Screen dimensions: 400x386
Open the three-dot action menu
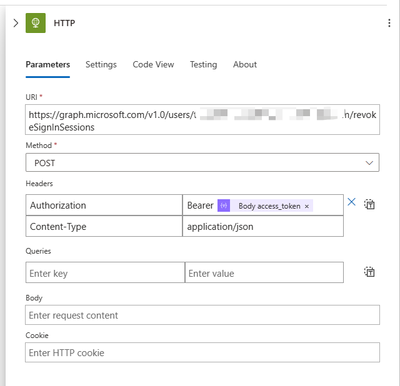pyautogui.click(x=389, y=23)
